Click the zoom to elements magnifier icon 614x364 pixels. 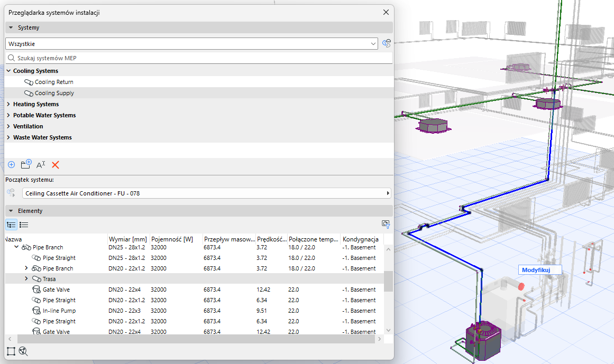(23, 351)
